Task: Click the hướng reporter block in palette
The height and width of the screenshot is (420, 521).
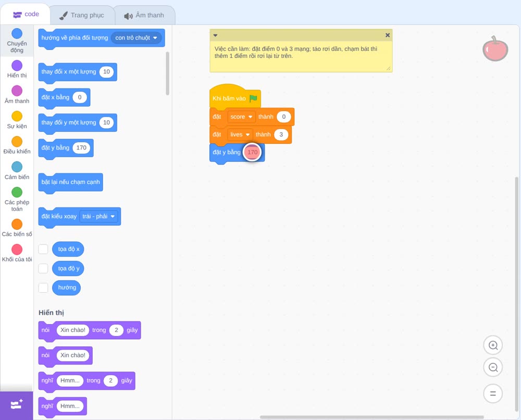Action: pos(67,288)
